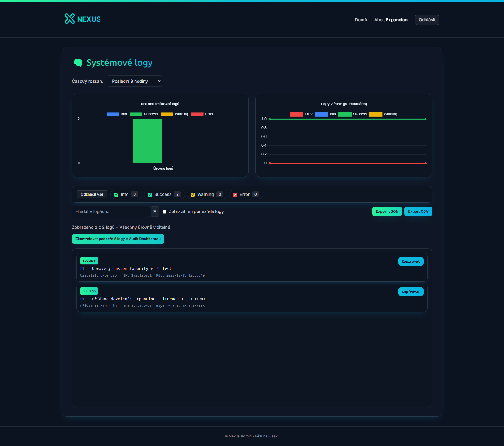
Task: Copy the 'Upraveny custom kapacity' log entry
Action: click(x=411, y=261)
